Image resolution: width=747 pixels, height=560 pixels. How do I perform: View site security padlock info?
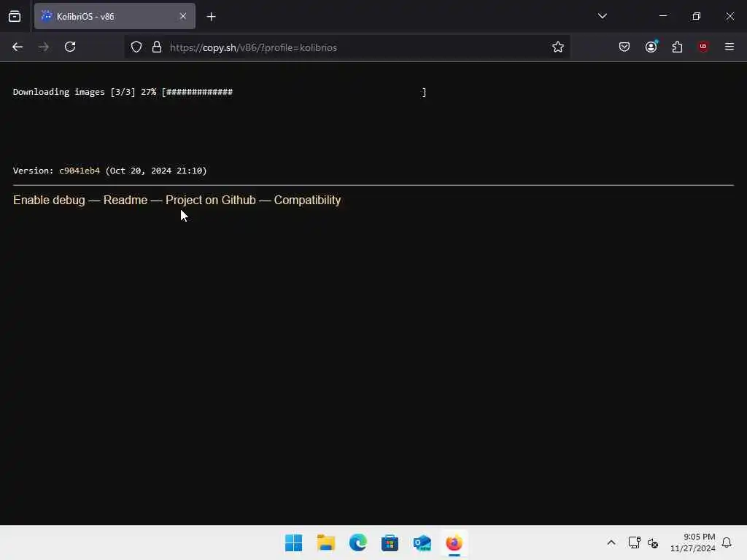pyautogui.click(x=157, y=47)
